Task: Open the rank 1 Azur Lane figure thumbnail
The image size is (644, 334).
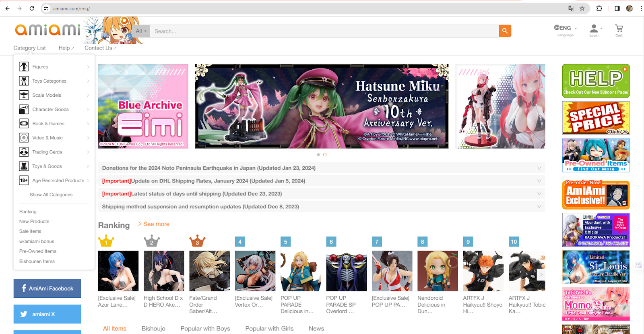Action: click(x=118, y=271)
